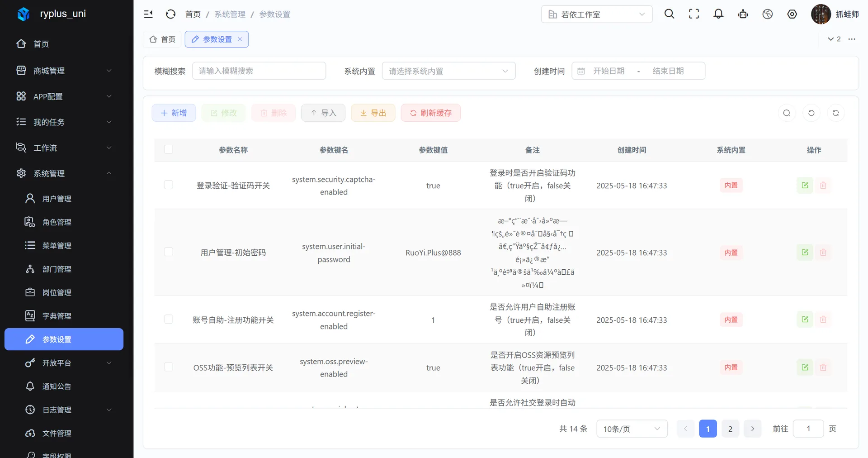Click the 新增 button
This screenshot has width=868, height=458.
point(174,113)
